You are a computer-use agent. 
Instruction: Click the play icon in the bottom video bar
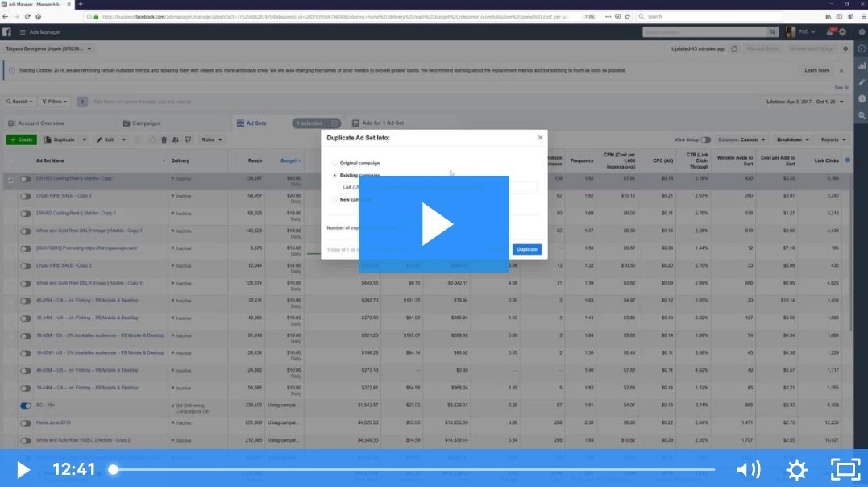click(23, 470)
